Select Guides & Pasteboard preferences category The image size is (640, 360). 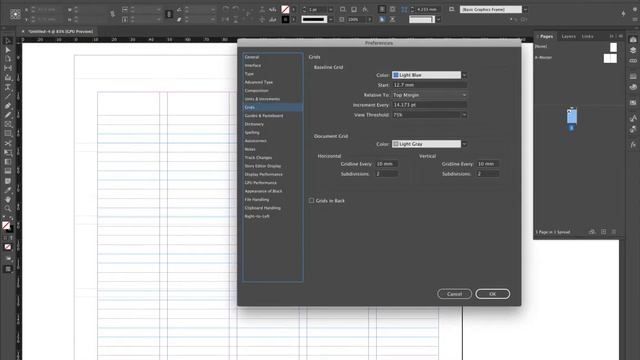coord(264,116)
